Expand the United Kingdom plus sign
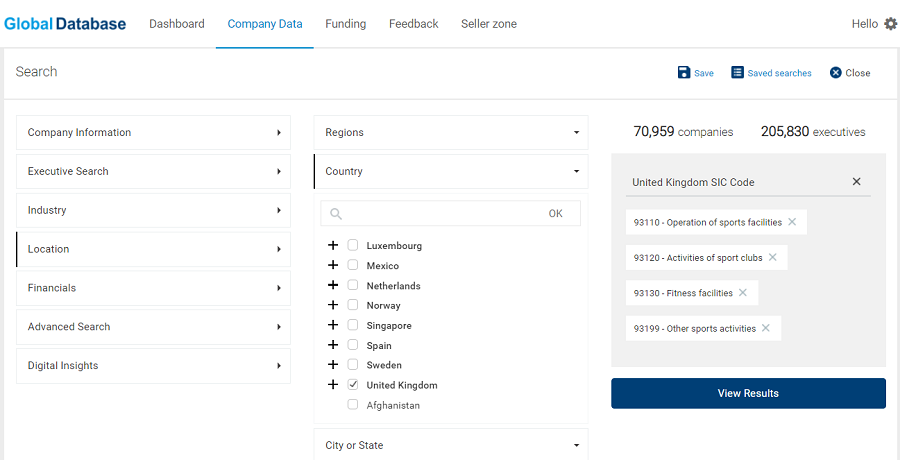This screenshot has width=900, height=460. tap(333, 385)
